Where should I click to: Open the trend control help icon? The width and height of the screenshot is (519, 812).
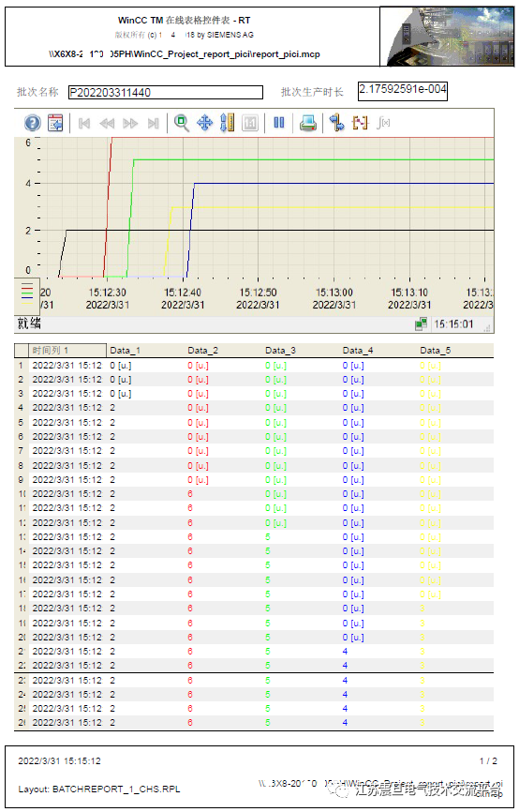click(33, 123)
